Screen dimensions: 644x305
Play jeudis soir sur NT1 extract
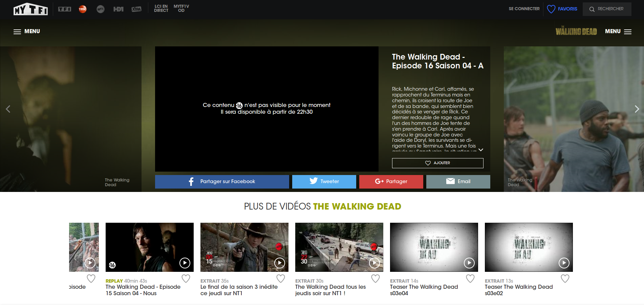(374, 263)
